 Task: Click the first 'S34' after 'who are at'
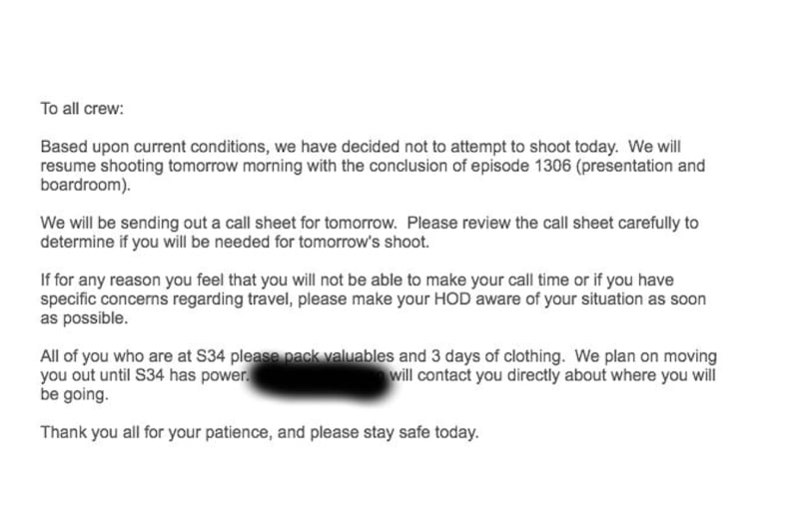point(211,356)
